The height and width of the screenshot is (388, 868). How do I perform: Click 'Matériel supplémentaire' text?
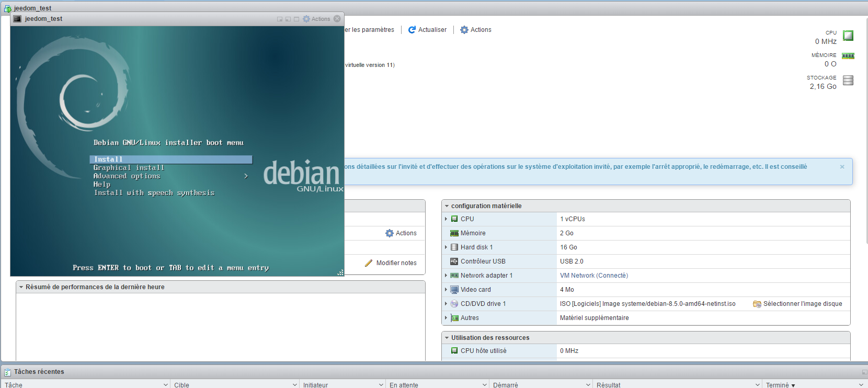[x=595, y=318]
